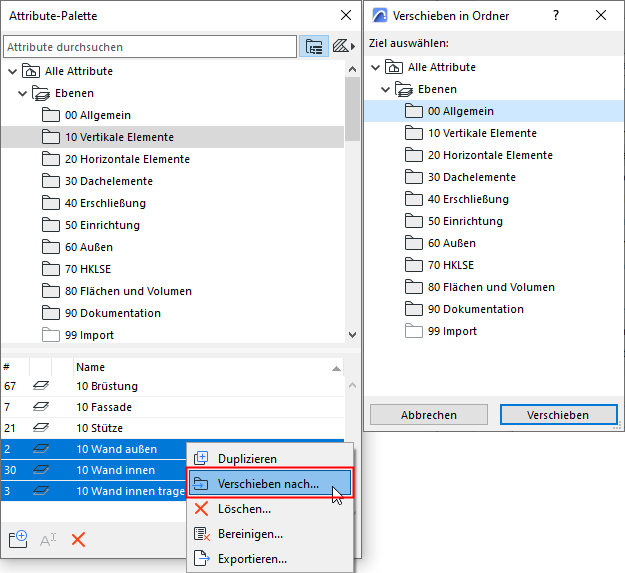Click layer icon of 10 Brüstung row
625x573 pixels.
[x=41, y=385]
